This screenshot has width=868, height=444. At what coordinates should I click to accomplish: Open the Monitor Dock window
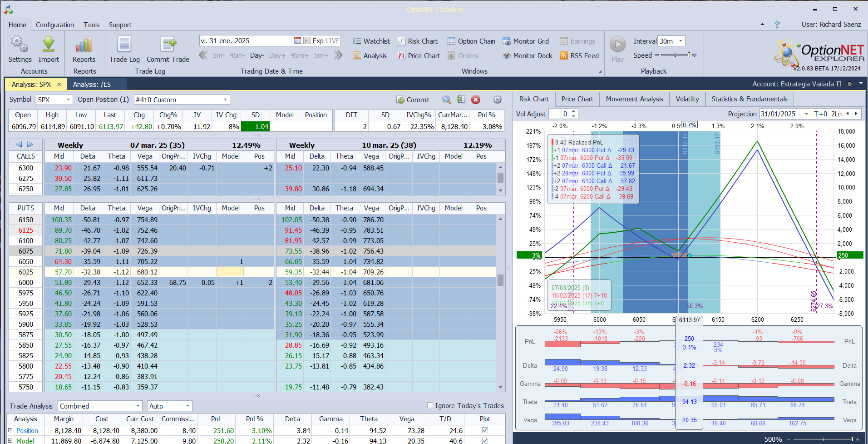(x=528, y=56)
